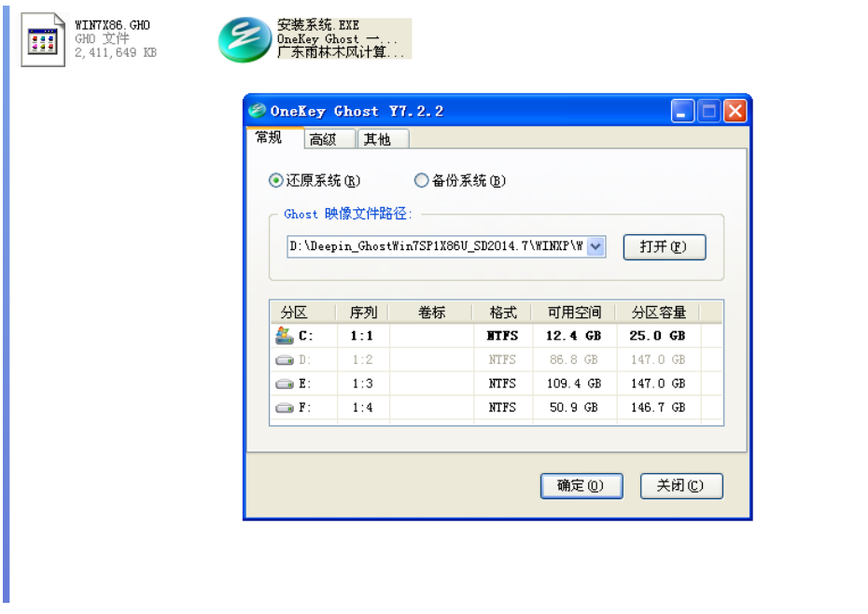Select partition E: label
The height and width of the screenshot is (614, 868).
tap(305, 384)
